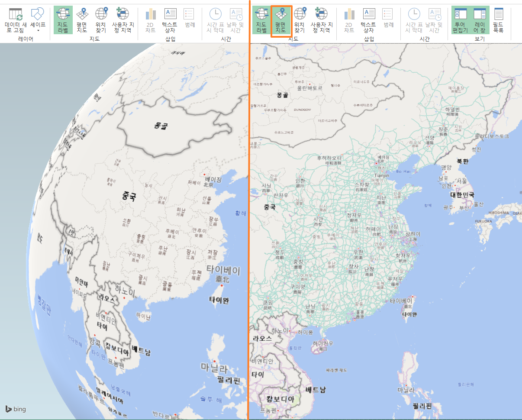522x420 pixels.
Task: Toggle 지도 라벨 above the globe map
Action: click(63, 20)
